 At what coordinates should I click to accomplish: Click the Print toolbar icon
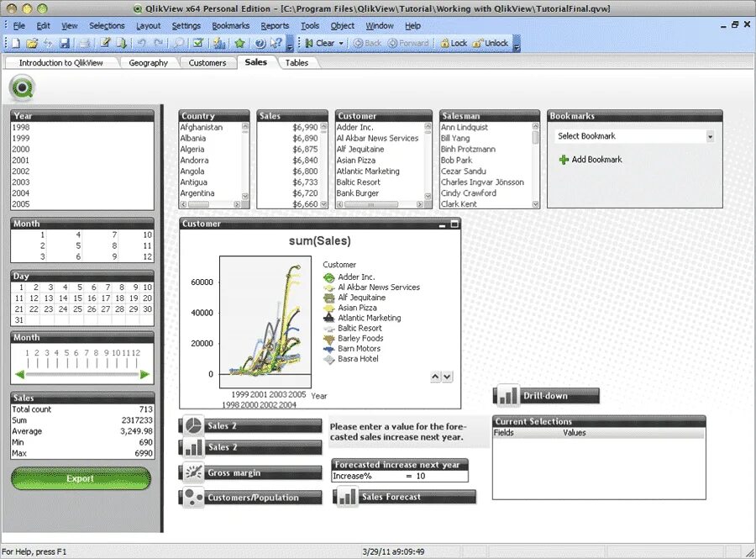(85, 43)
